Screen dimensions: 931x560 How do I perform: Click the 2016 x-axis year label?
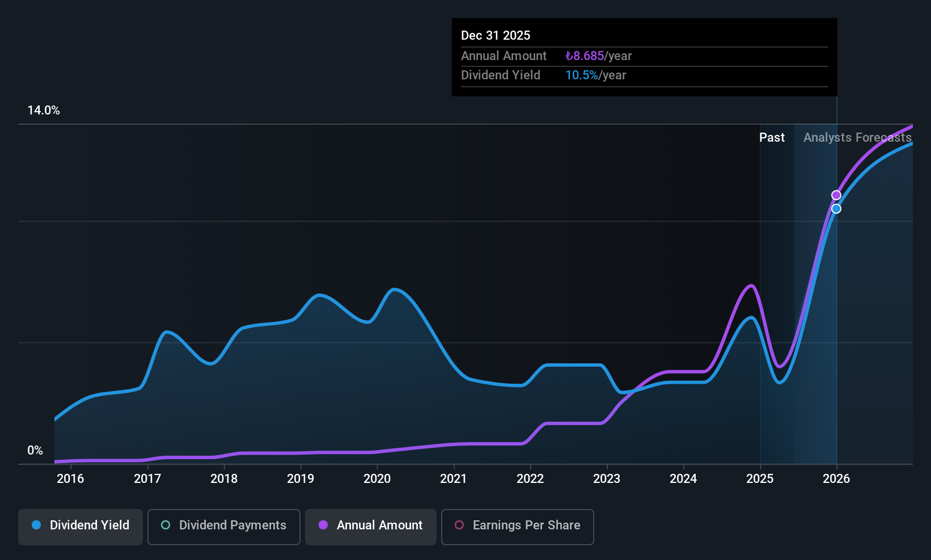pos(70,478)
